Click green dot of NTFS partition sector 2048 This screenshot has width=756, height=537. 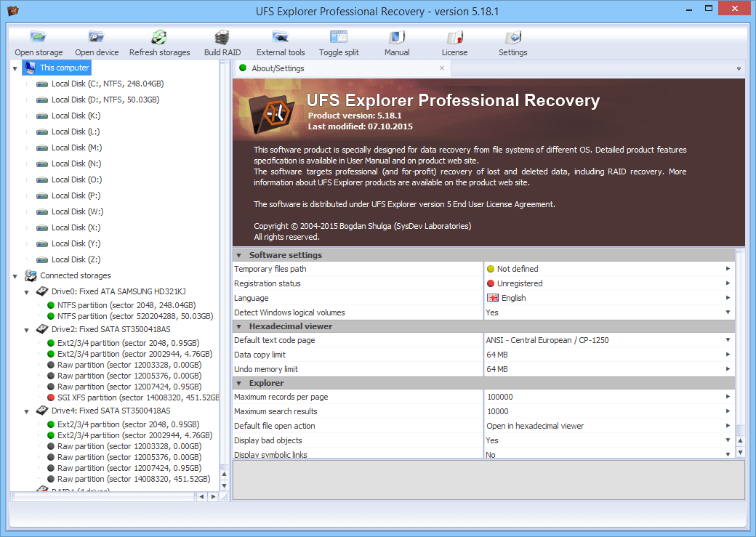tap(51, 305)
